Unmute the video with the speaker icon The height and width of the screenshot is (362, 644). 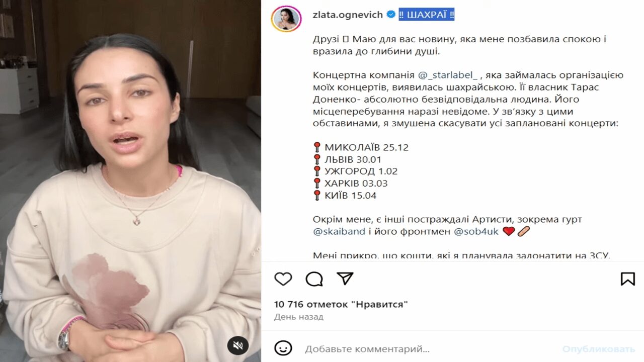pos(238,345)
